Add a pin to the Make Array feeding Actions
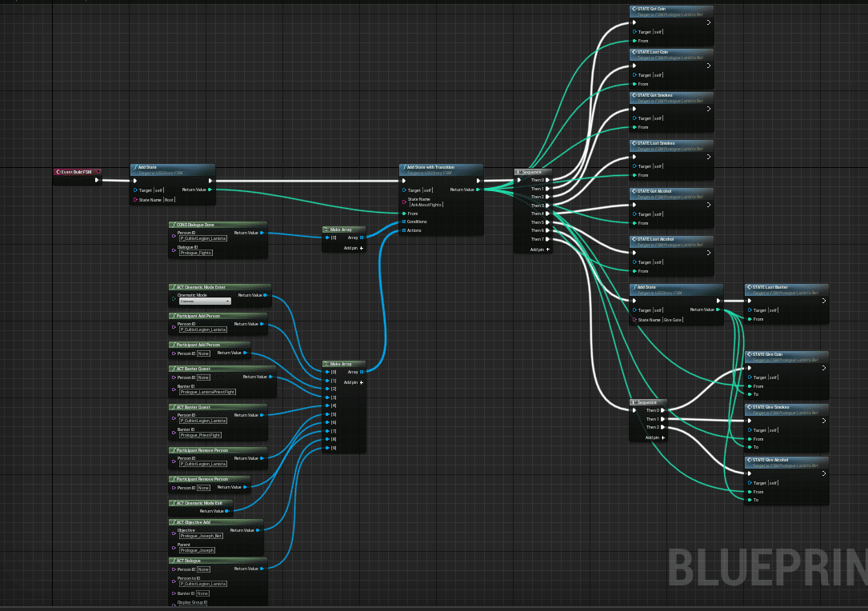This screenshot has width=868, height=611. [354, 382]
